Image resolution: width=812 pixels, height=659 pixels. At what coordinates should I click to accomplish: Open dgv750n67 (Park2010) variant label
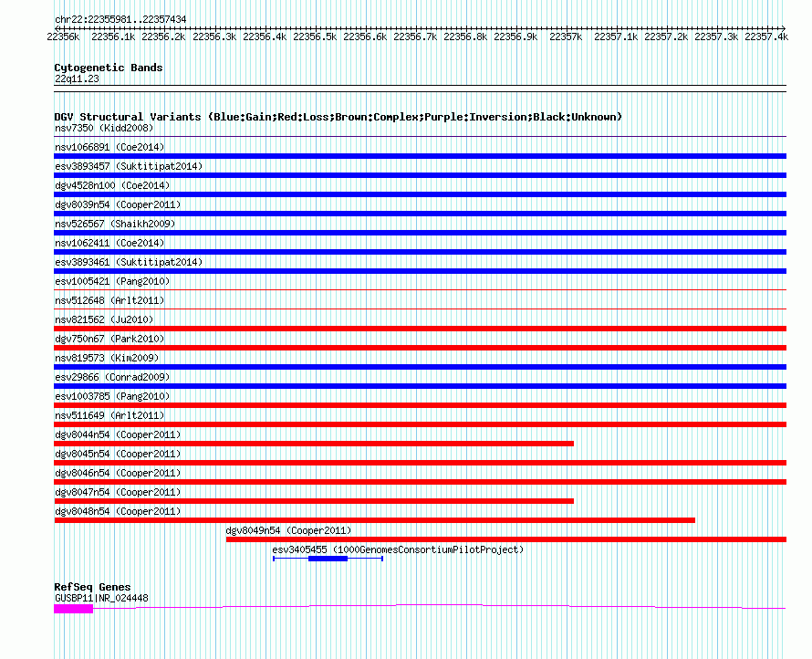pyautogui.click(x=109, y=339)
